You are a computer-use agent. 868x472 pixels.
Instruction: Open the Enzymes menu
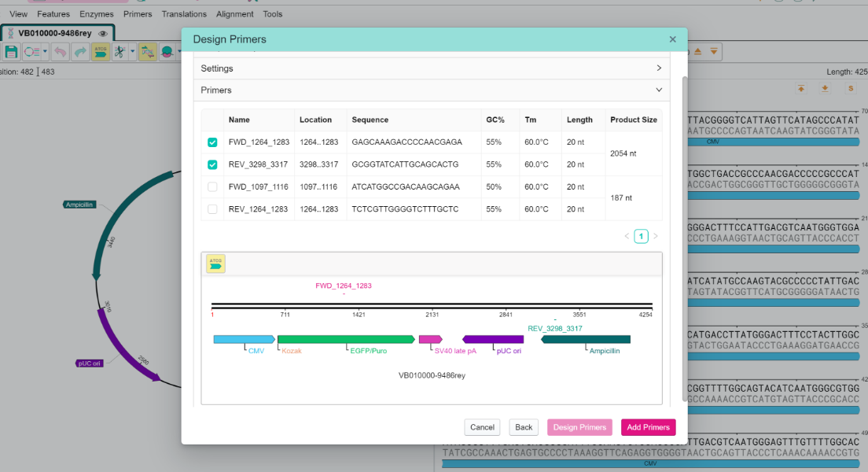point(97,14)
